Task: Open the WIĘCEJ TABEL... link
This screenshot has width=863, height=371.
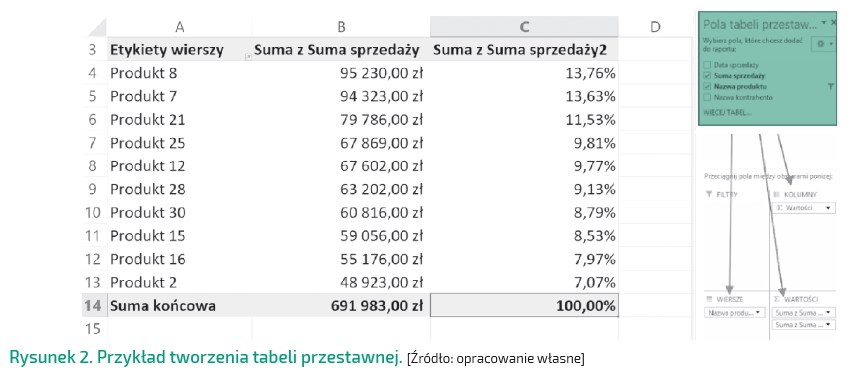Action: point(727,112)
